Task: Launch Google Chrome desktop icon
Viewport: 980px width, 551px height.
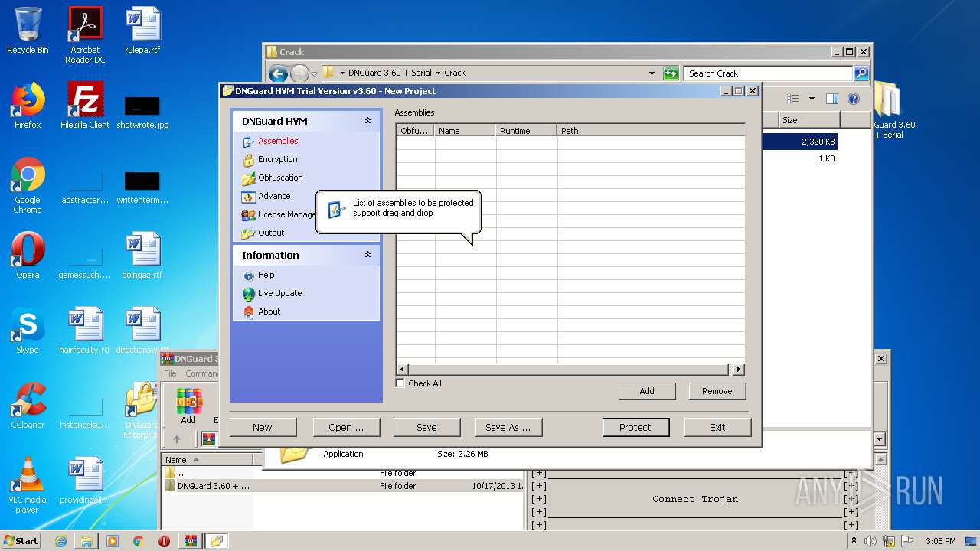Action: [x=28, y=185]
